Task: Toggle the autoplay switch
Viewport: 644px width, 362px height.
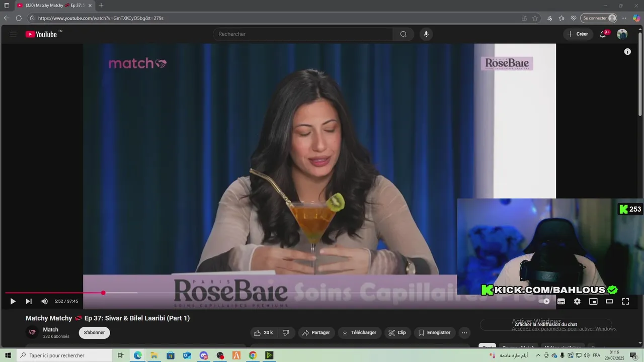Action: tap(544, 301)
